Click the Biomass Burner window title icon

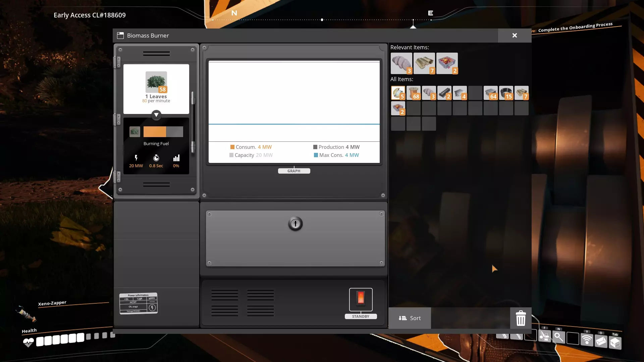pos(120,36)
